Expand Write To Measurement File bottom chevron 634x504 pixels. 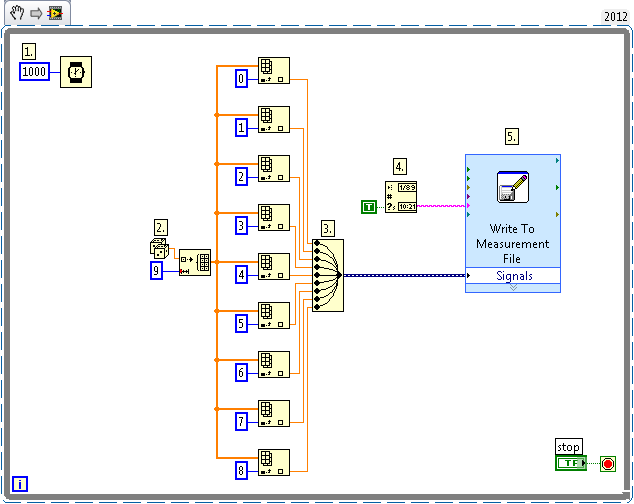coord(512,287)
